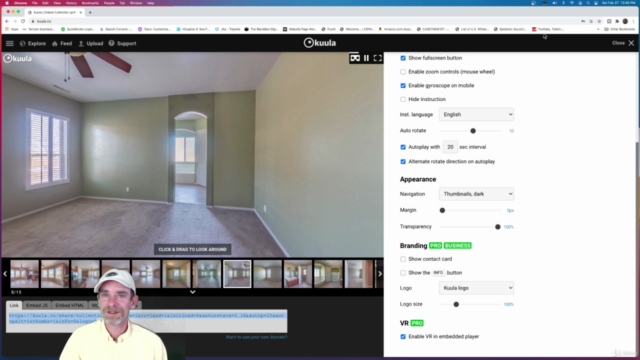Pause the panorama autoplay
640x360 pixels.
pos(366,58)
